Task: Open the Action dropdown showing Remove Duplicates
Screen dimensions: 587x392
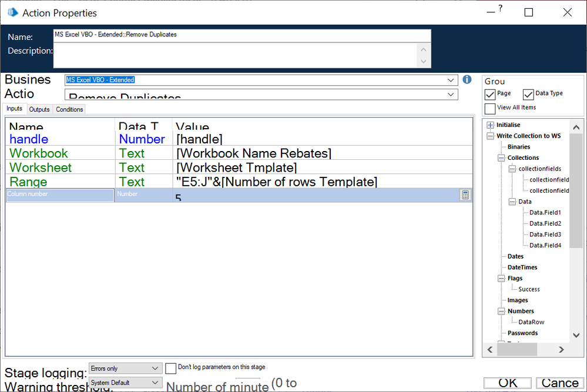Action: tap(450, 95)
